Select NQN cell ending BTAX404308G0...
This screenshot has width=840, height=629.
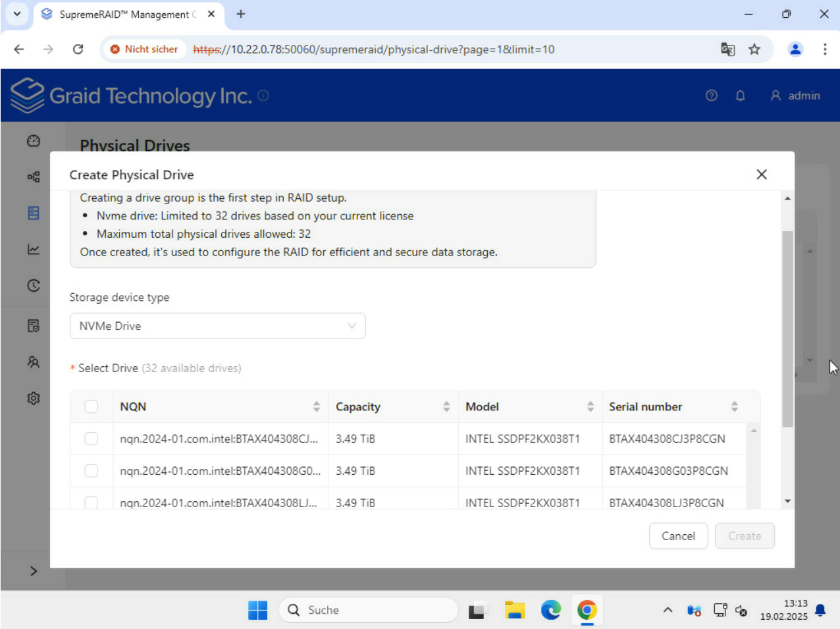click(x=220, y=471)
